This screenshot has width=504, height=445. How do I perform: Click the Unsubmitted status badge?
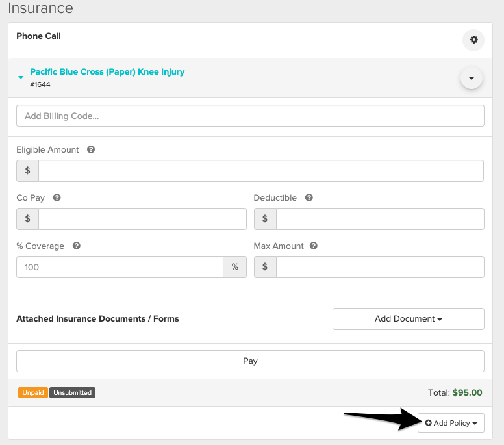72,393
